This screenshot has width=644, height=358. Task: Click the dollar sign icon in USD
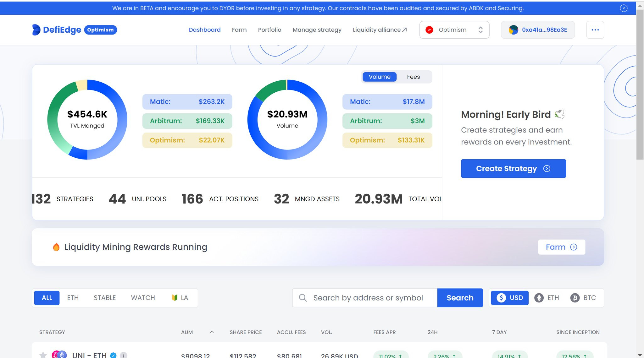[501, 298]
